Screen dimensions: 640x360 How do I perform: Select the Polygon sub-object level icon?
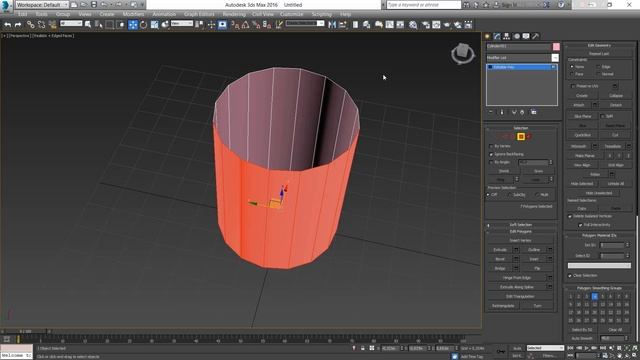pos(521,137)
